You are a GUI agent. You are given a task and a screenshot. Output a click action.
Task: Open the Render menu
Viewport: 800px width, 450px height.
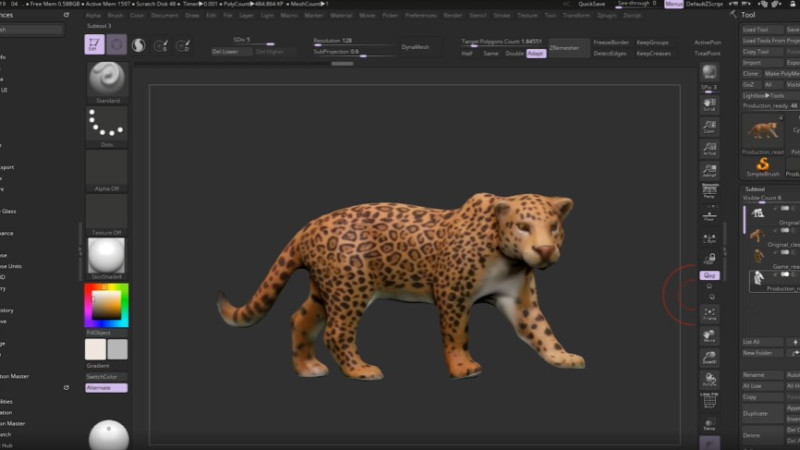coord(453,15)
